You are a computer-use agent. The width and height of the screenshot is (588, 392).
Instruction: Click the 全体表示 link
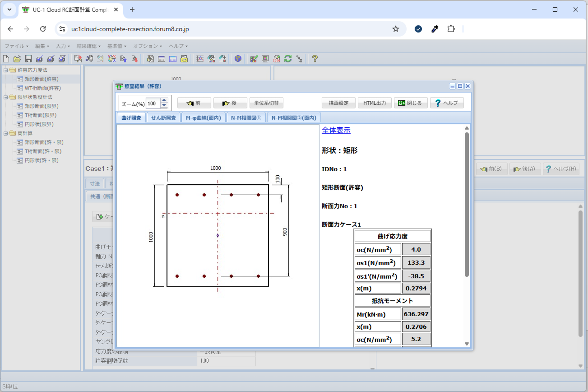coord(336,130)
